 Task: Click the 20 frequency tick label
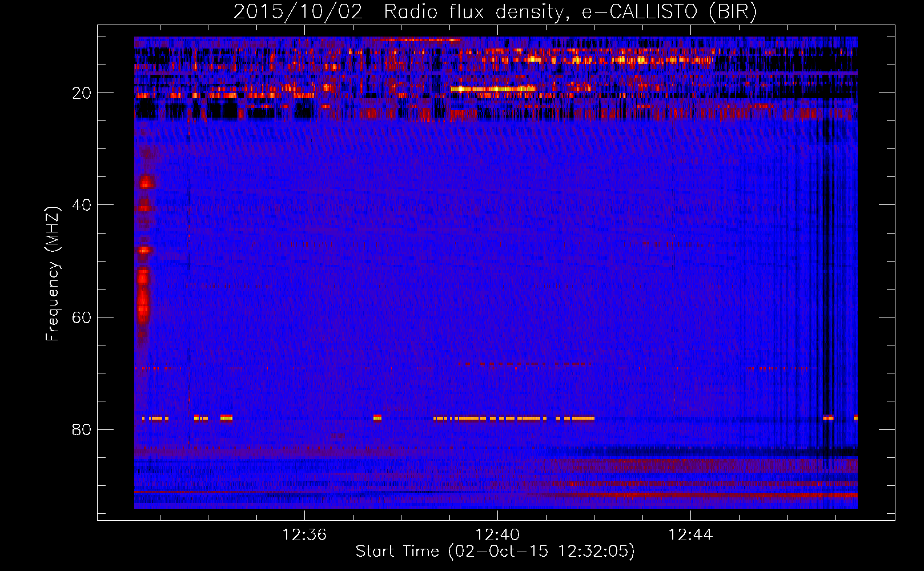click(82, 93)
